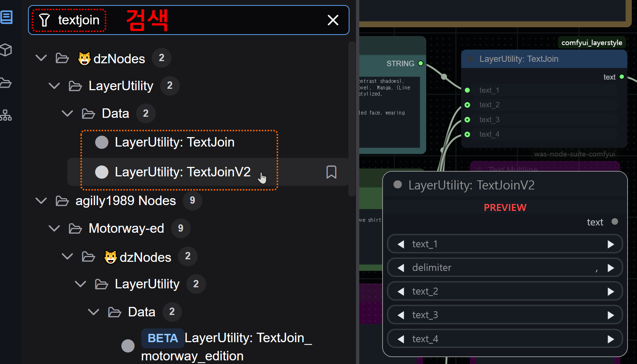Image resolution: width=637 pixels, height=364 pixels.
Task: Click the Motorway-ed folder icon
Action: (x=75, y=229)
